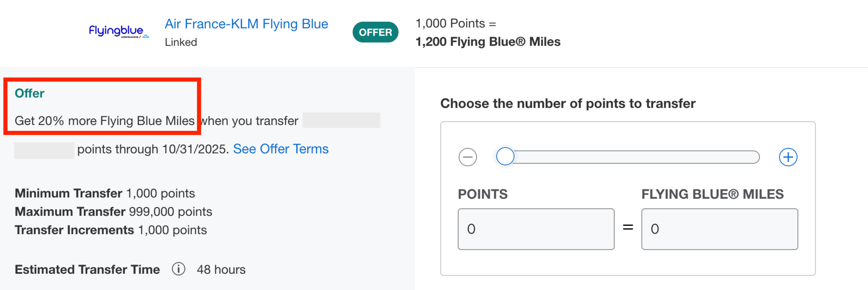
Task: Click the Choose number of points heading
Action: click(568, 103)
